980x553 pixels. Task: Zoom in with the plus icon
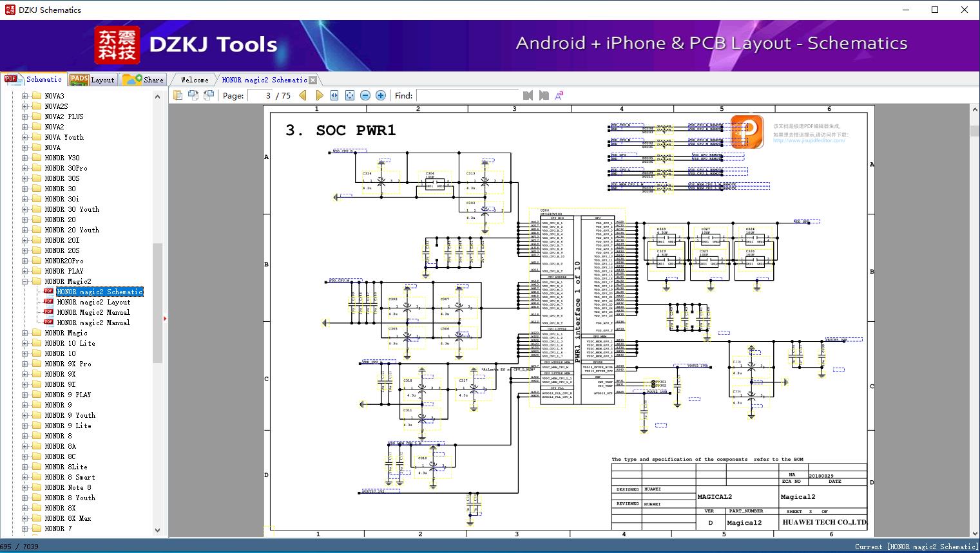tap(381, 95)
